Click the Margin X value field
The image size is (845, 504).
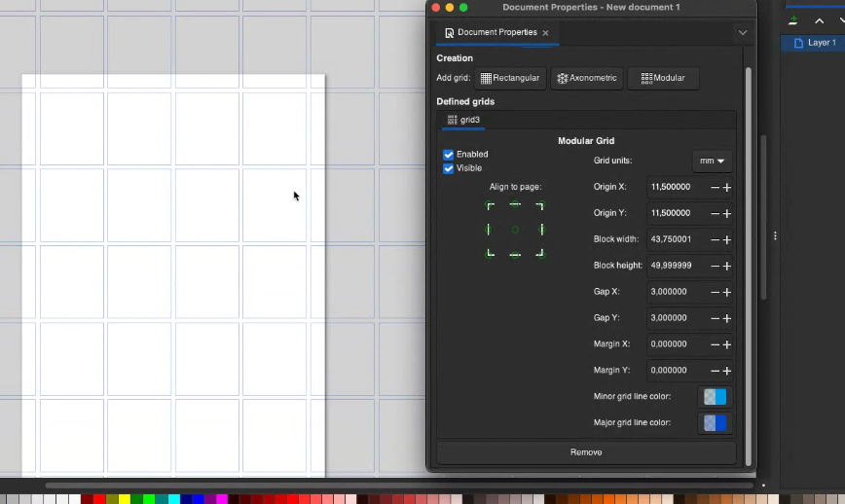[677, 344]
